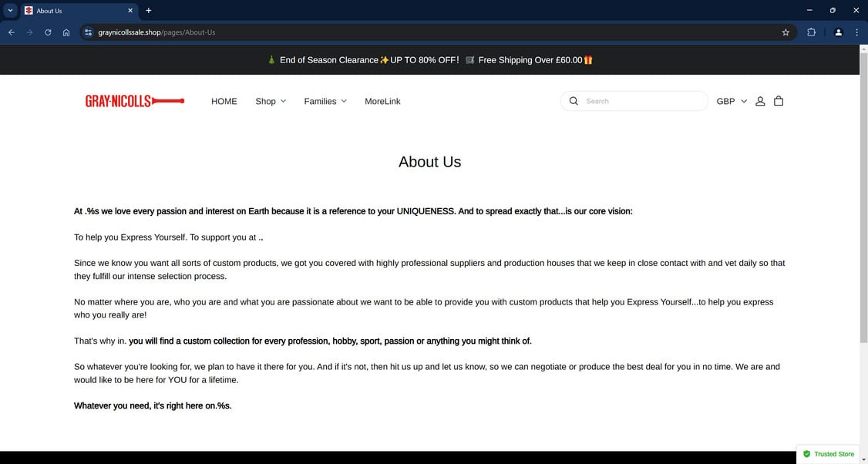Expand the Shop menu dropdown
The width and height of the screenshot is (868, 464).
(x=271, y=101)
